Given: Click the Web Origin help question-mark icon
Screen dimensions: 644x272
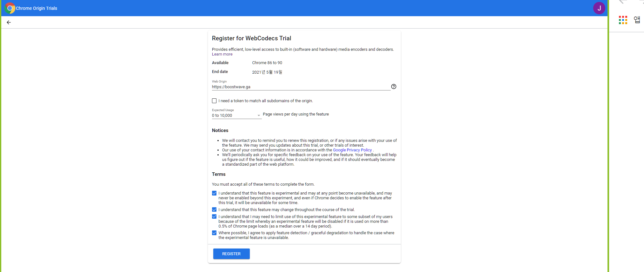Looking at the screenshot, I should pyautogui.click(x=394, y=87).
